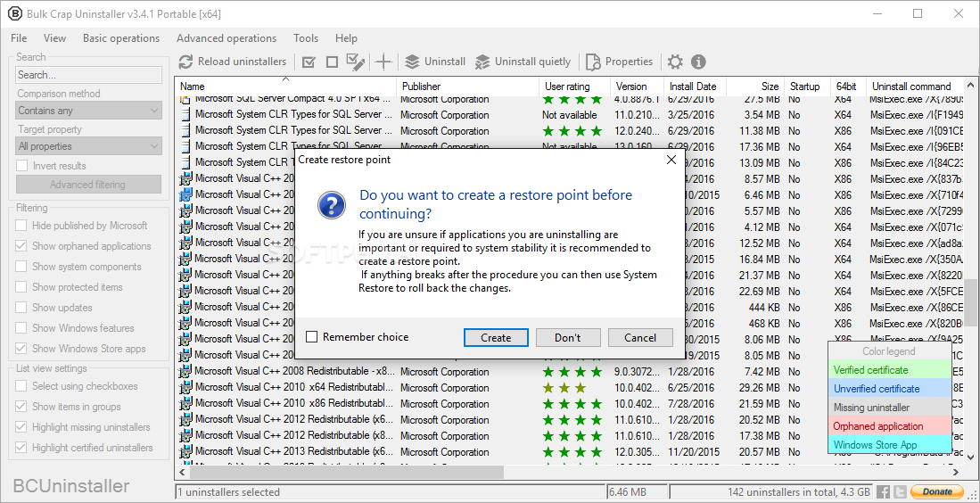Open Properties from the toolbar
Screen dimensions: 980x503
coord(620,62)
